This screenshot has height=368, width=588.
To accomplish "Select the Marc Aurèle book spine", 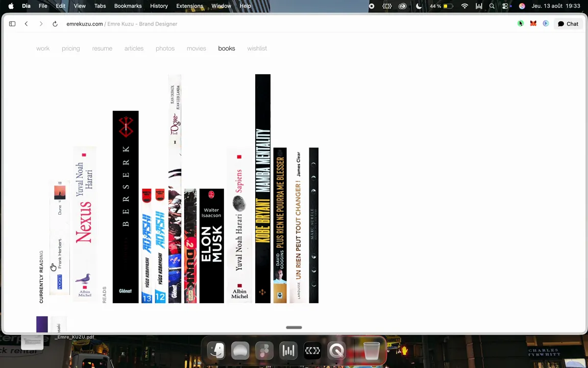I will coord(313,225).
